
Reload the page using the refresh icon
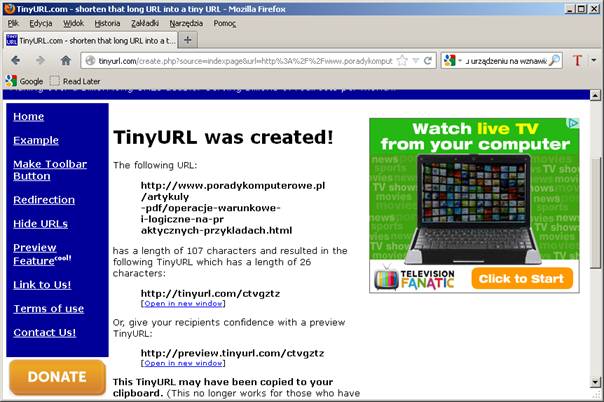[x=428, y=60]
